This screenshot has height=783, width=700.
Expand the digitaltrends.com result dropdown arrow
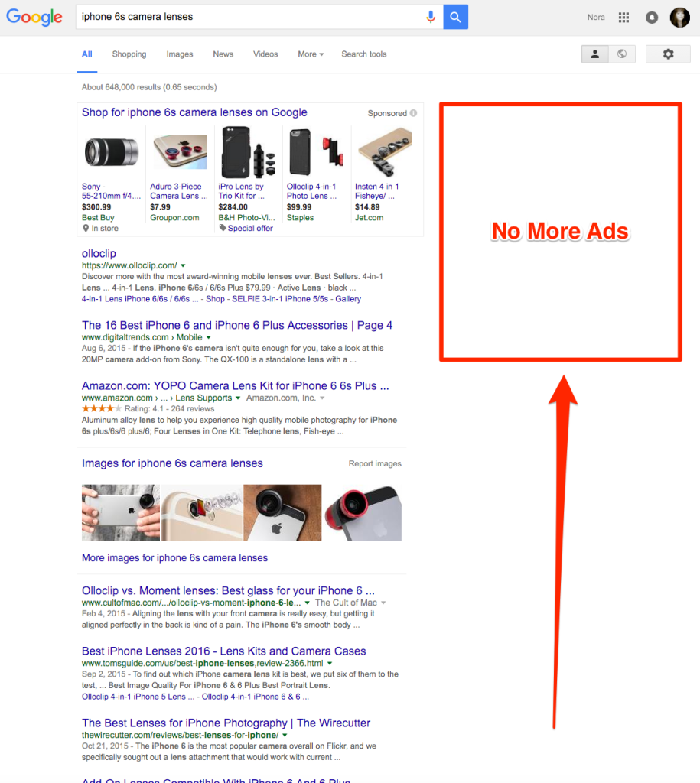pos(208,337)
